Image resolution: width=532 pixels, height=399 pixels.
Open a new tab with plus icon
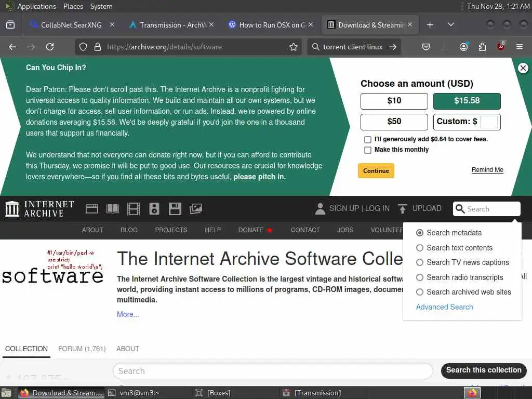click(x=430, y=25)
